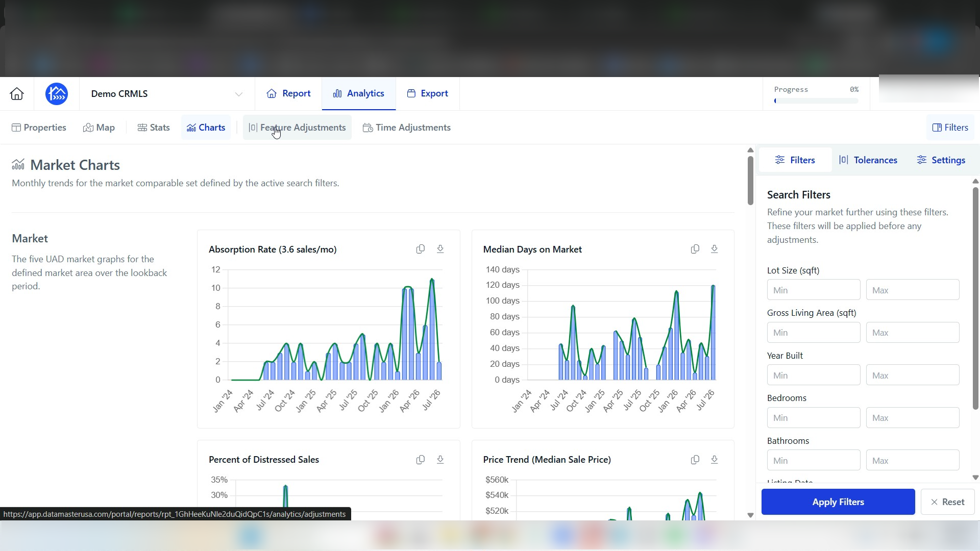Click the filter panel scroll-up arrow
Screen dimensions: 980x551
[x=975, y=181]
